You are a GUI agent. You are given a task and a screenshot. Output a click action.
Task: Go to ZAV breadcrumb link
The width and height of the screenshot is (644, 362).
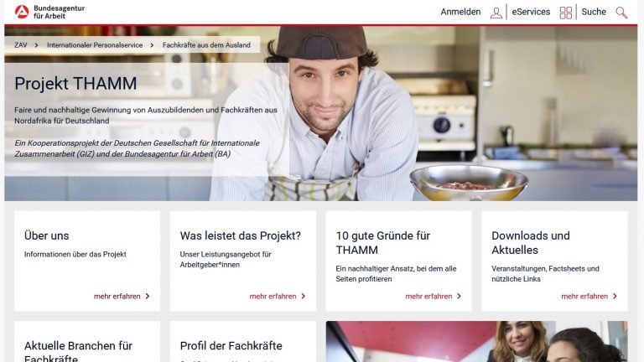pos(20,45)
